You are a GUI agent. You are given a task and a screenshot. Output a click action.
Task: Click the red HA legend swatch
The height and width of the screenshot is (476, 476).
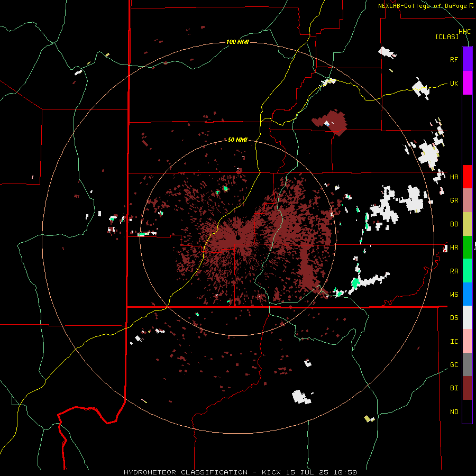click(467, 177)
